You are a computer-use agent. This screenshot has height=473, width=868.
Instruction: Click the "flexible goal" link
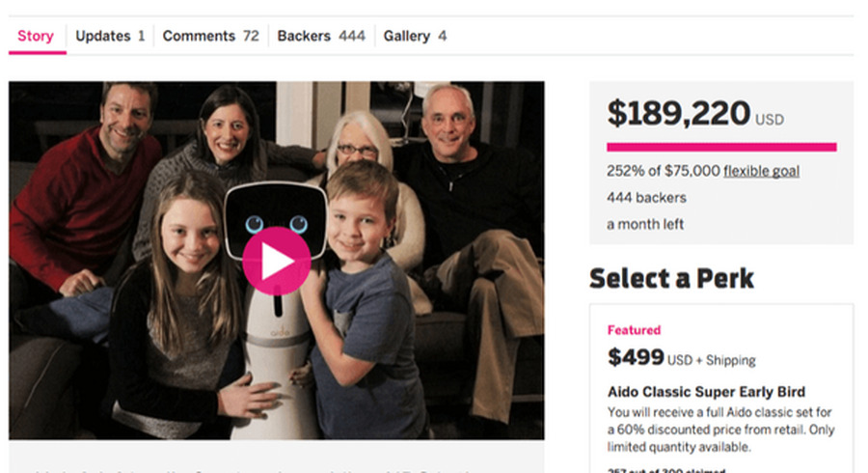coord(761,172)
